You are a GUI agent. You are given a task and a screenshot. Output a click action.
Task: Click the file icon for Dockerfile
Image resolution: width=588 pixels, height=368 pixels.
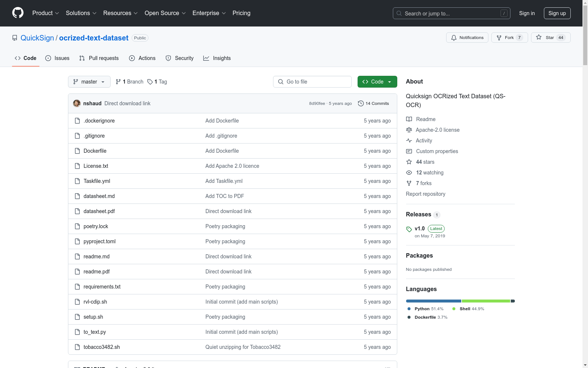tap(77, 151)
